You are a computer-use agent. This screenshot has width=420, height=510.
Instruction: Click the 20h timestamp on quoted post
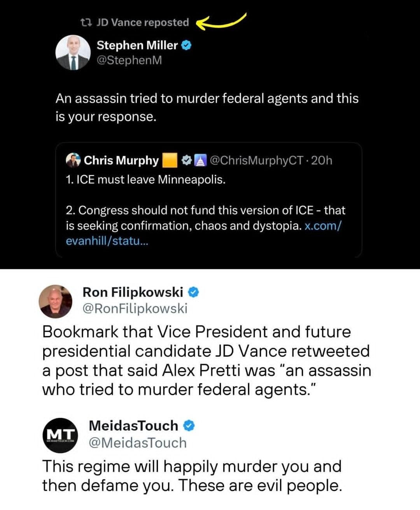coord(322,160)
